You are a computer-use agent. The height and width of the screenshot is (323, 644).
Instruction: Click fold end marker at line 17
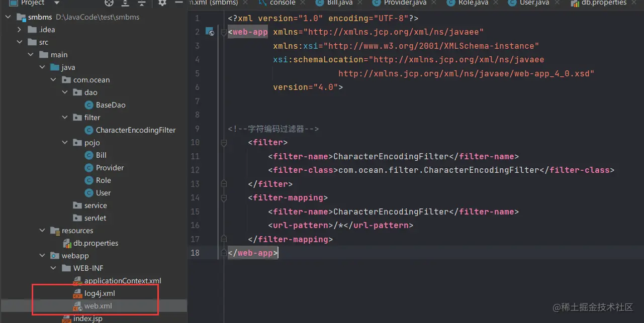tap(224, 239)
